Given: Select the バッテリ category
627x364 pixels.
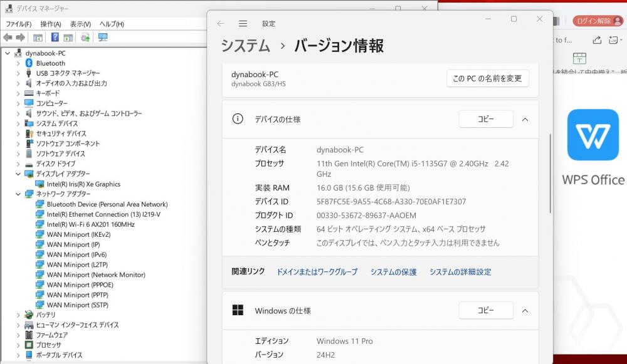Looking at the screenshot, I should 46,315.
